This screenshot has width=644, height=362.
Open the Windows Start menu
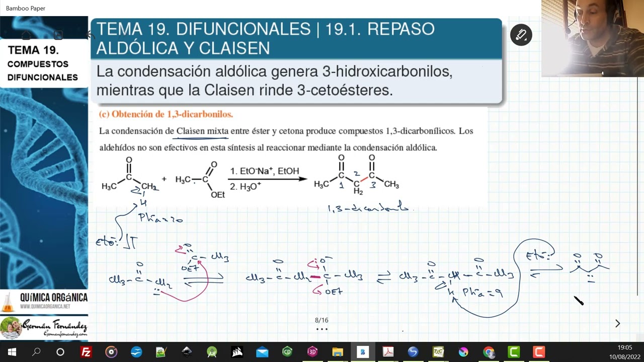(12, 352)
